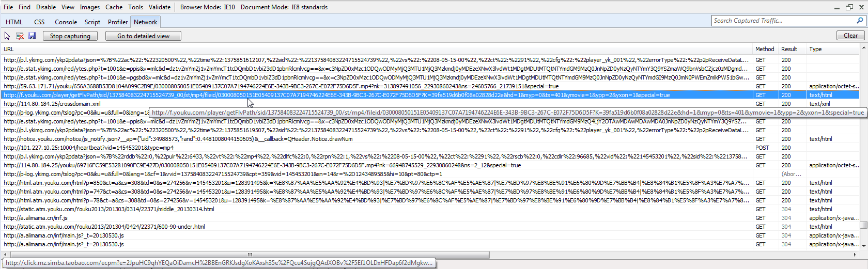
Task: Click the scroll up arrow
Action: click(x=863, y=48)
